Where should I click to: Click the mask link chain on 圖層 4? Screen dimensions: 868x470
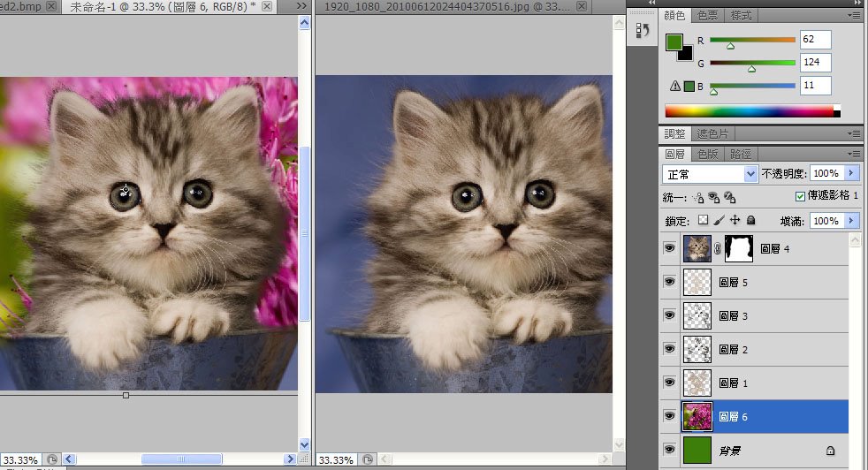tap(719, 249)
